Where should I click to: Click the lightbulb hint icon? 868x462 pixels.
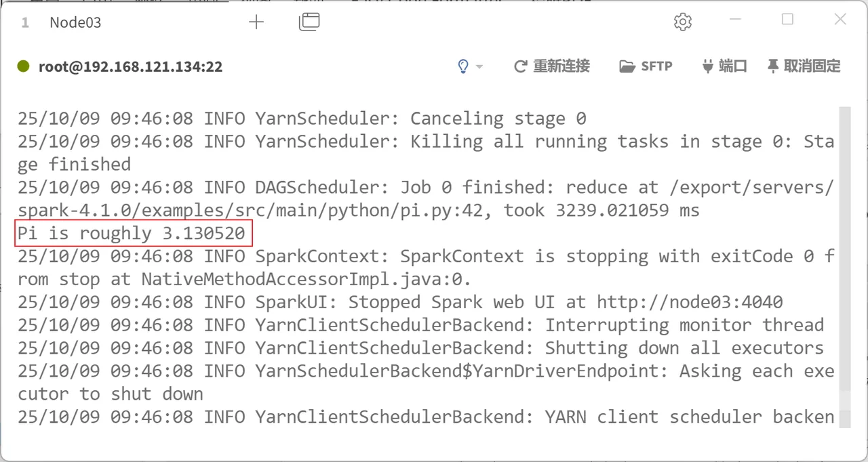(x=463, y=66)
